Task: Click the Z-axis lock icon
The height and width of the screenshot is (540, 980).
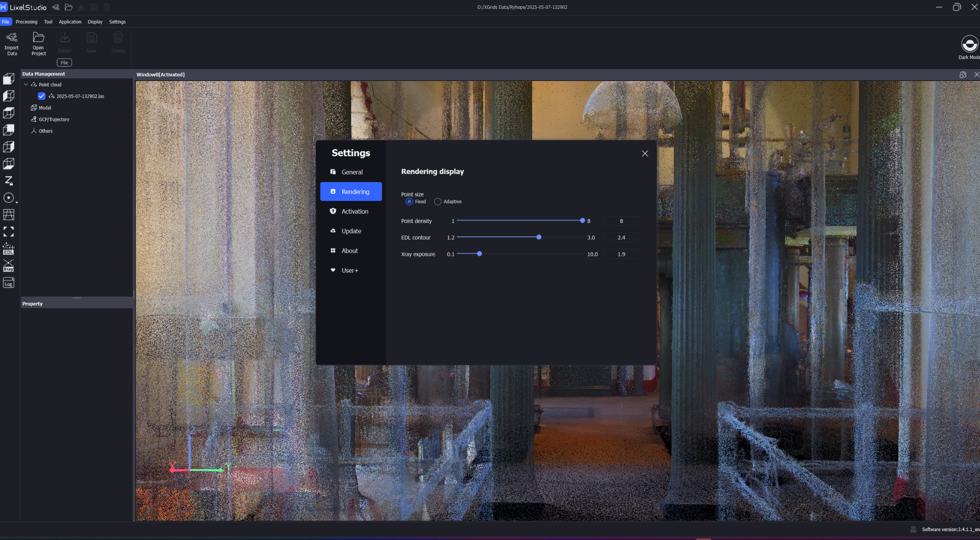Action: click(x=8, y=180)
